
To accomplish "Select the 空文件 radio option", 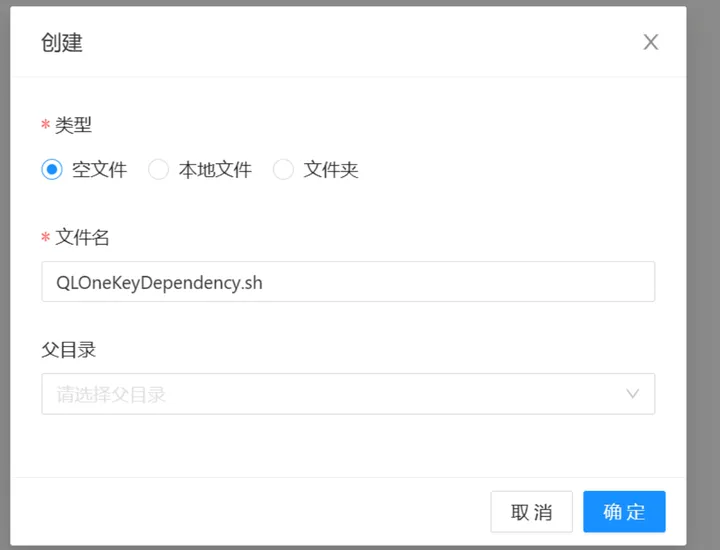I will coord(52,169).
